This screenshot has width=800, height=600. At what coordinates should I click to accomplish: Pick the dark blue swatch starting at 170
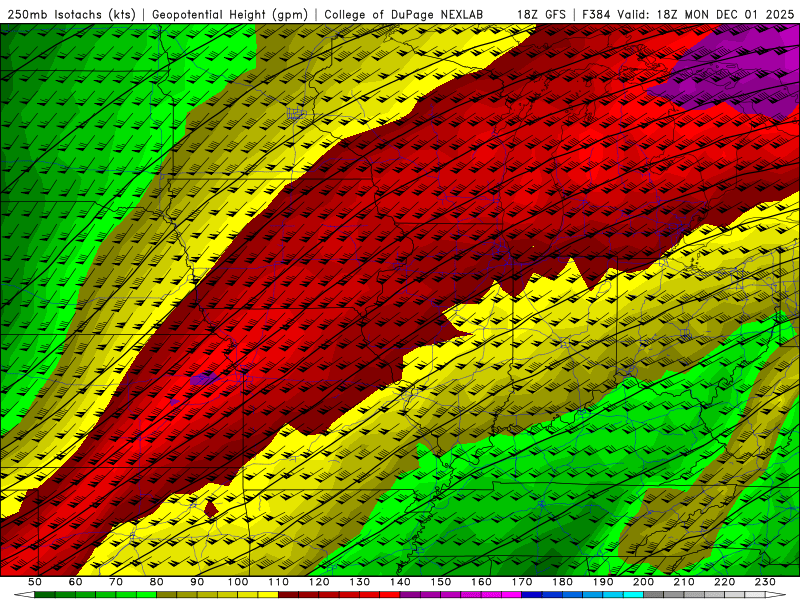coord(532,594)
